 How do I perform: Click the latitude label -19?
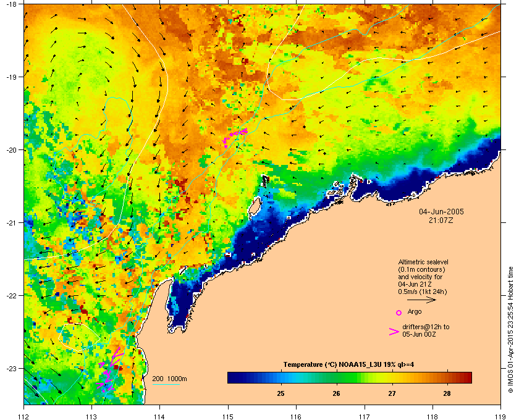[x=12, y=77]
